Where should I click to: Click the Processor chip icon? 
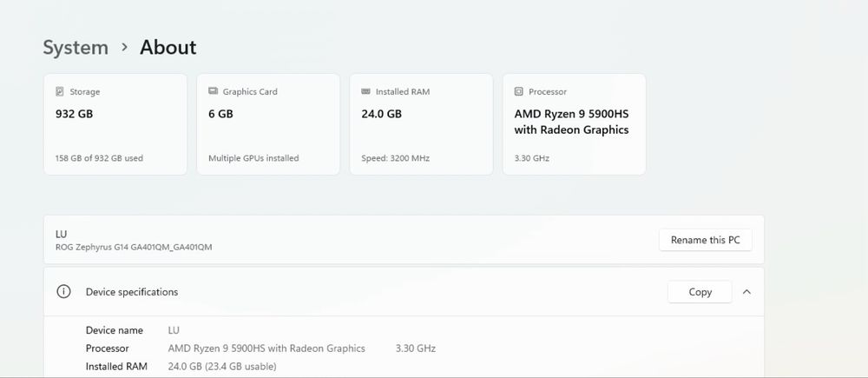518,91
